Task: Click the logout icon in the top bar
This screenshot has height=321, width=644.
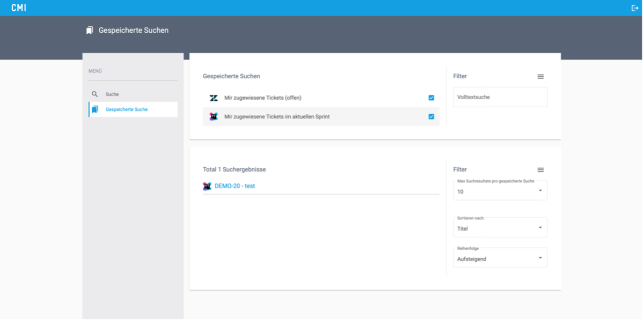Action: (x=635, y=8)
